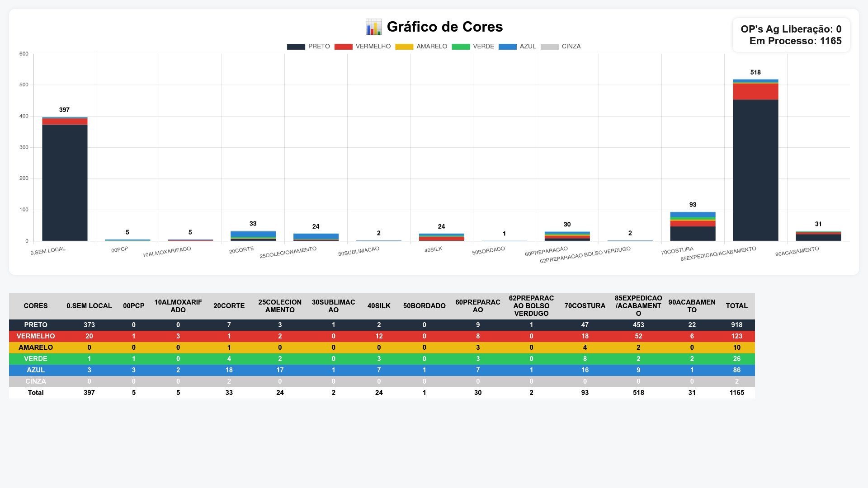The image size is (868, 488).
Task: Click the bar chart icon beside title
Action: 373,27
